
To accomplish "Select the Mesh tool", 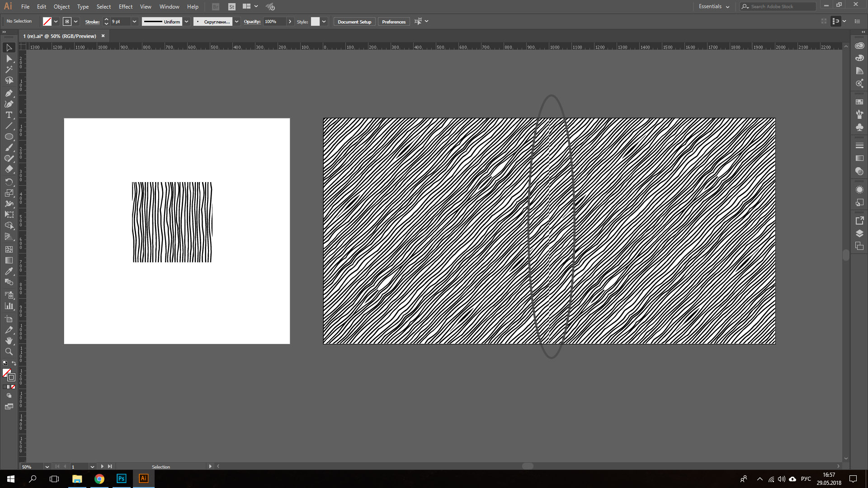I will [9, 249].
